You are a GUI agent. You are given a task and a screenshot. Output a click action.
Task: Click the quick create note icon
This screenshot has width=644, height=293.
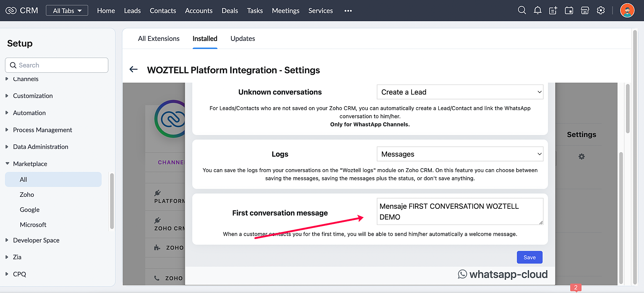tap(553, 11)
